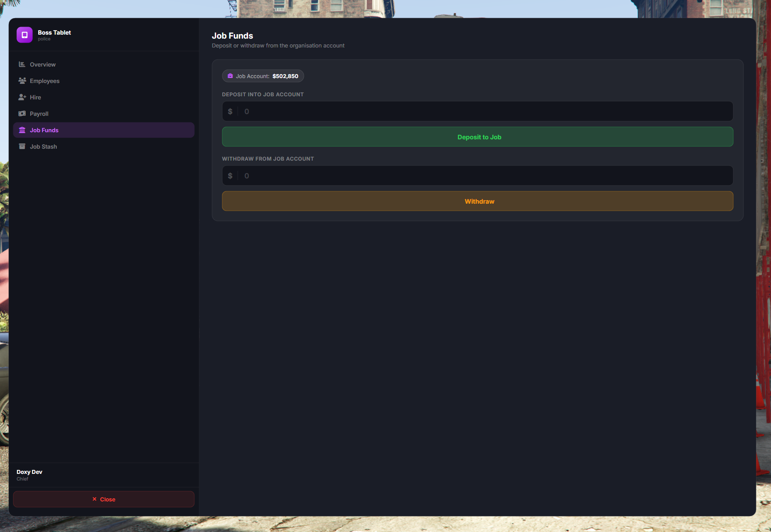771x532 pixels.
Task: Open the Hire page
Action: pyautogui.click(x=104, y=97)
